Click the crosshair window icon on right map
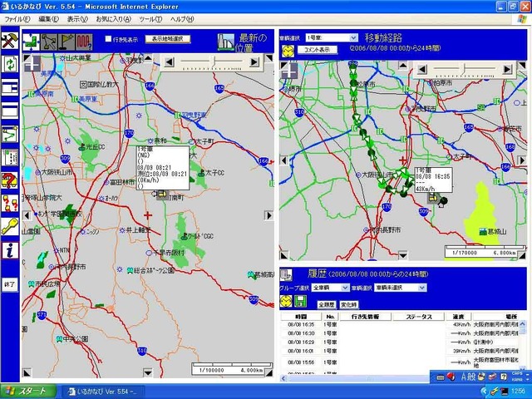The width and height of the screenshot is (532, 399). pos(289,71)
